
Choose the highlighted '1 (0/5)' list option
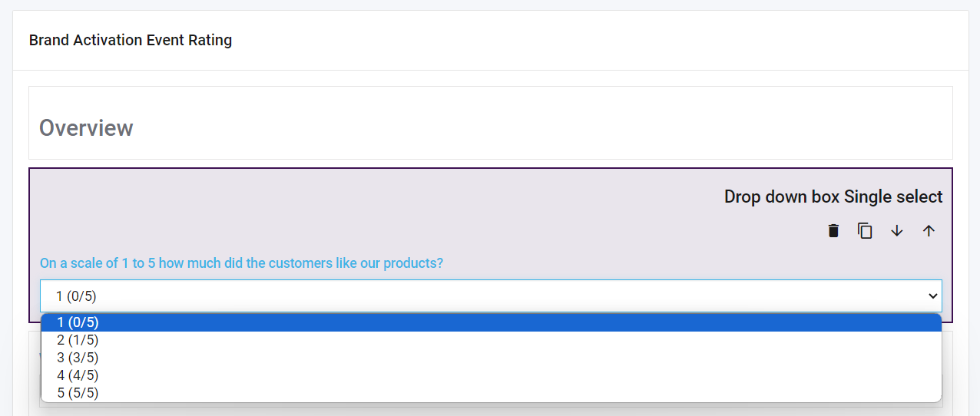pos(78,322)
